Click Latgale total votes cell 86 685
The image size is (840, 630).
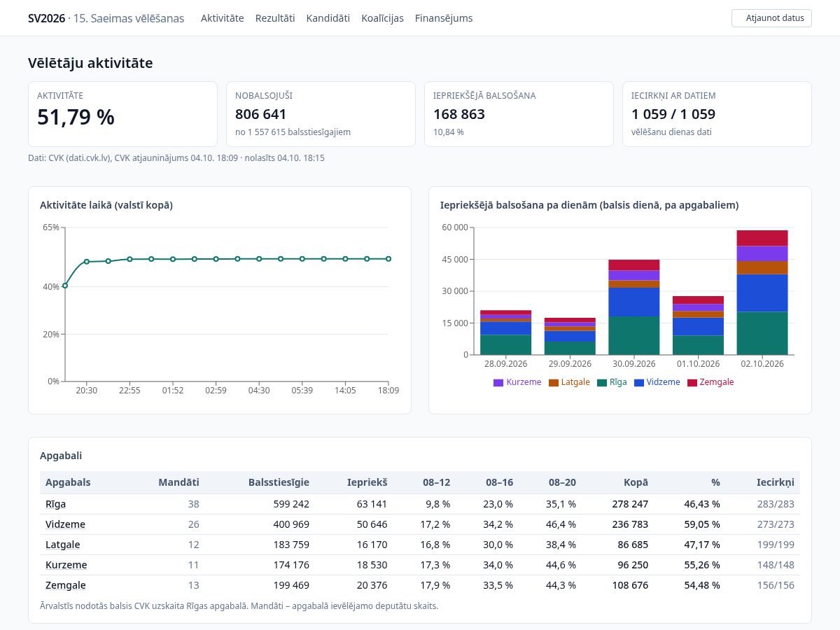tap(631, 545)
